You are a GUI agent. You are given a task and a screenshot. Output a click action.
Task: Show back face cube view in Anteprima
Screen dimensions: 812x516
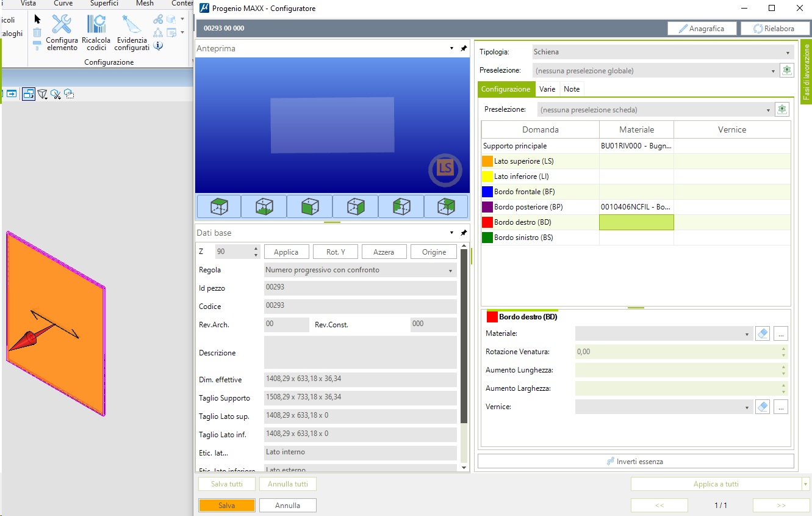(446, 207)
